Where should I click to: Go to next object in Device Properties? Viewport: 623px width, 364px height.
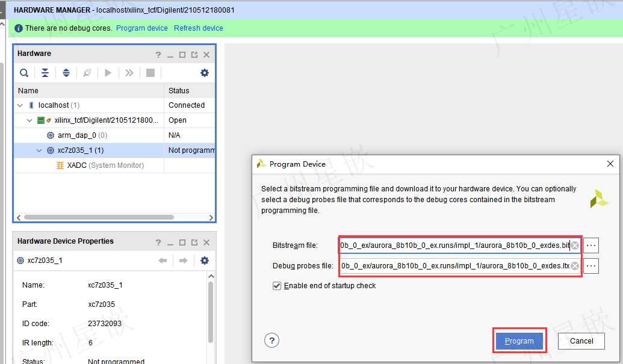pos(183,261)
